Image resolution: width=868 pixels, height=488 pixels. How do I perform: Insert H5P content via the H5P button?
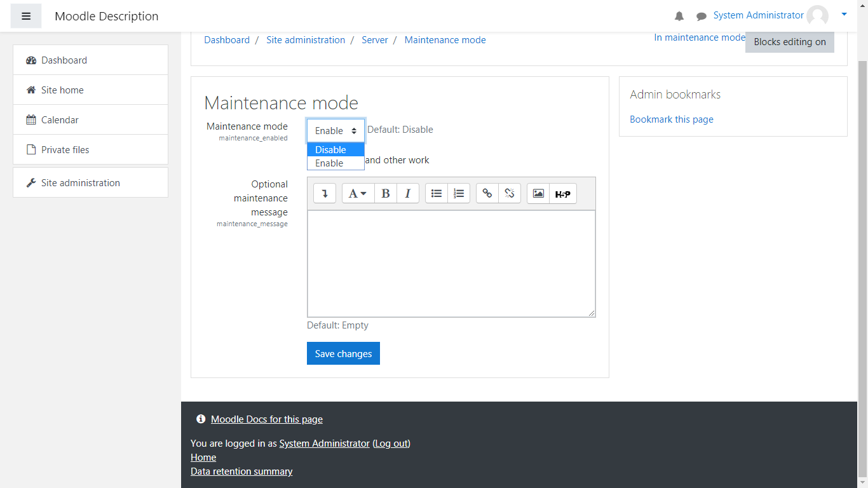[562, 194]
